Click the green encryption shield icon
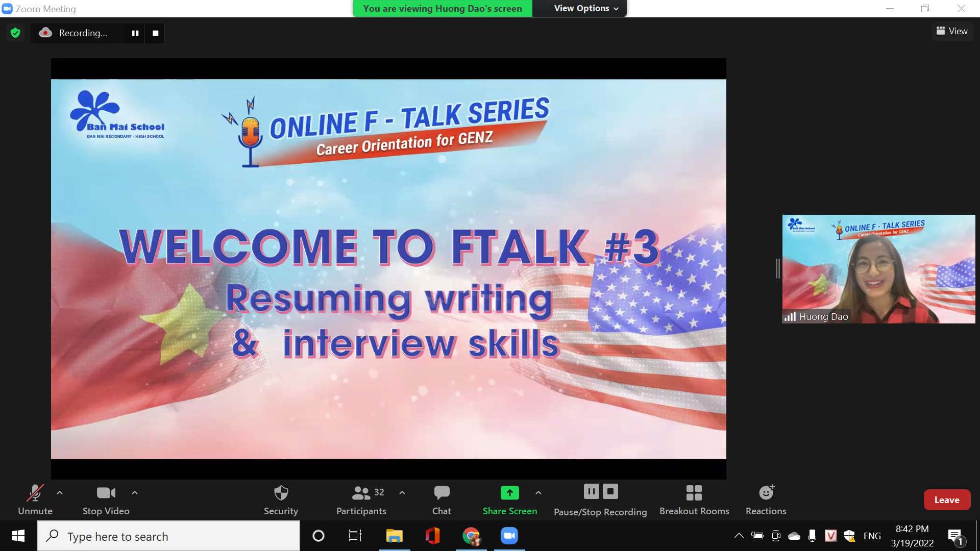The width and height of the screenshot is (980, 551). (x=15, y=33)
